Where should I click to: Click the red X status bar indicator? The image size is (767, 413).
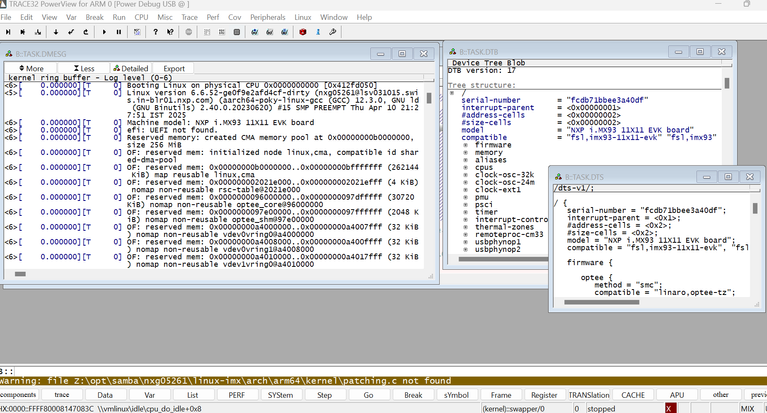[670, 409]
